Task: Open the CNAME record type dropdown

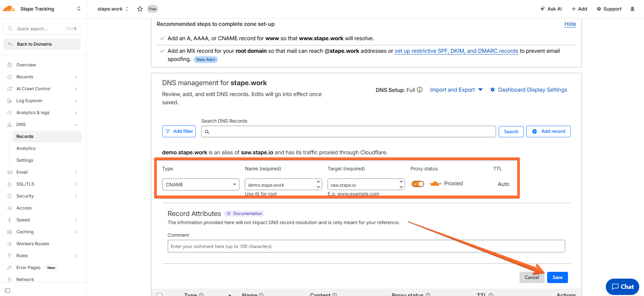Action: pyautogui.click(x=200, y=185)
